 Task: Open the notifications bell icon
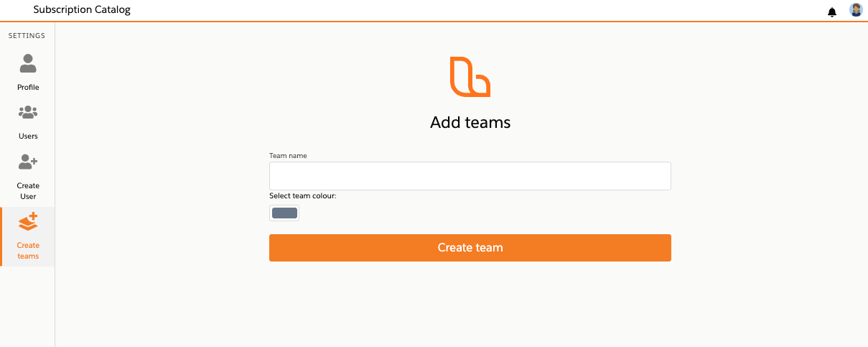pos(832,11)
